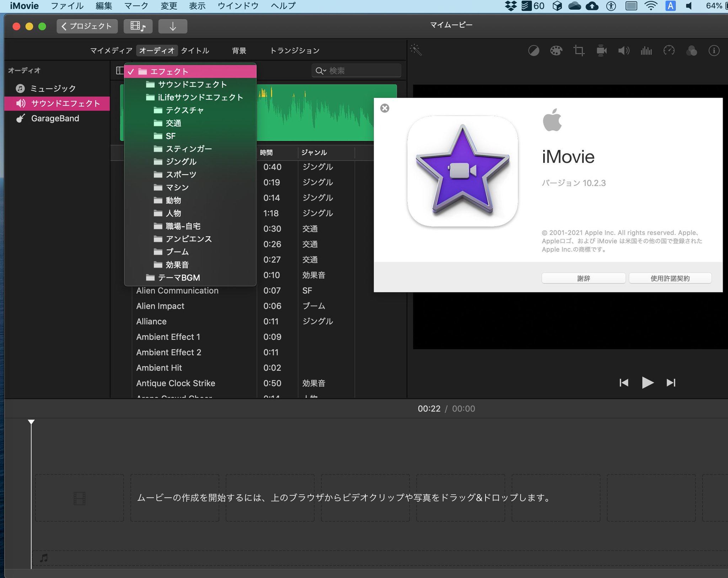This screenshot has width=728, height=578.
Task: Click the magic wand auto-enhance icon
Action: (416, 50)
